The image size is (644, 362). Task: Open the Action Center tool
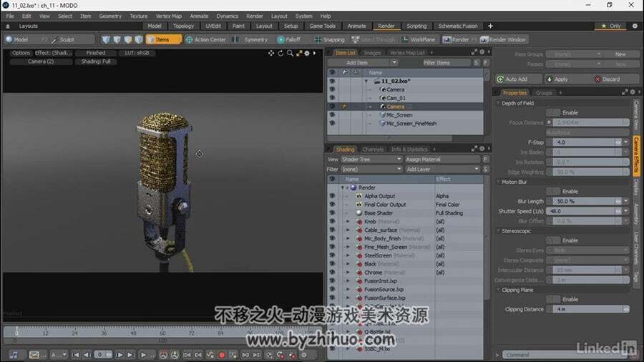(x=206, y=39)
